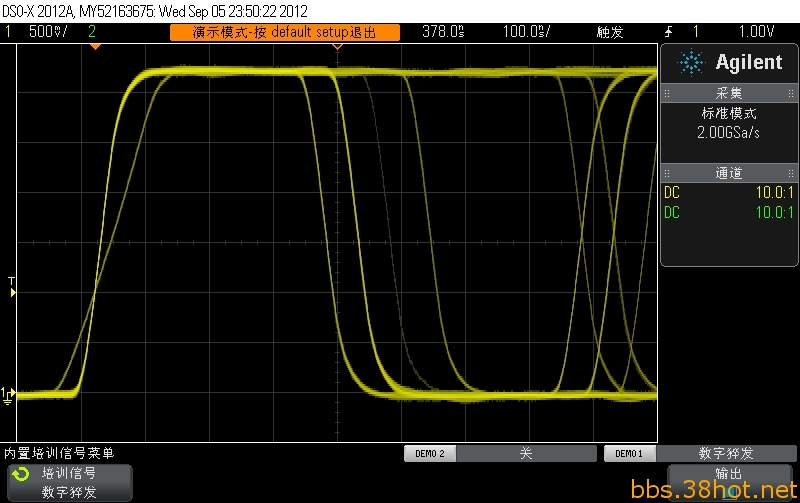Click the DEMO 2 label
The image size is (800, 503).
click(x=430, y=454)
